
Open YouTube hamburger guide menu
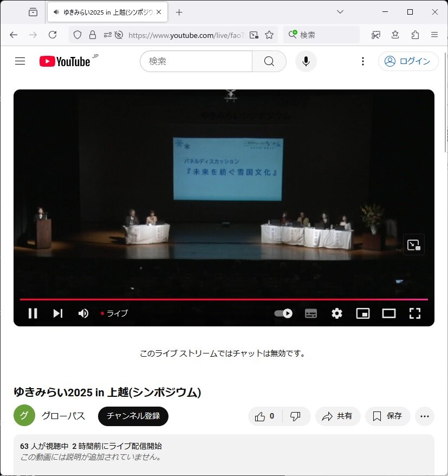pos(20,61)
